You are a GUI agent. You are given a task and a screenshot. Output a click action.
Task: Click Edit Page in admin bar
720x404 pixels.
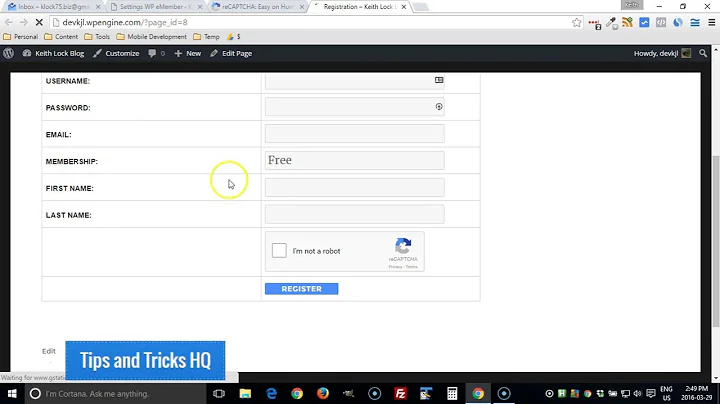(231, 53)
